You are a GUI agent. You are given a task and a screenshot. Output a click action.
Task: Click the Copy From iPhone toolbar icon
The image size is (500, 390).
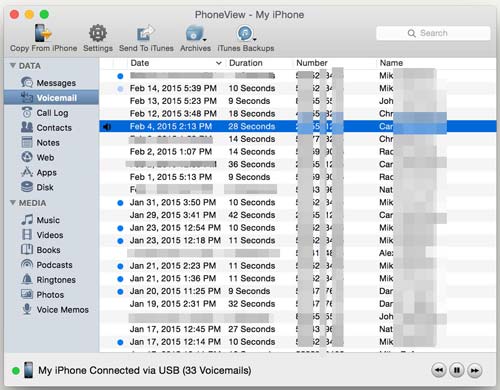[43, 33]
